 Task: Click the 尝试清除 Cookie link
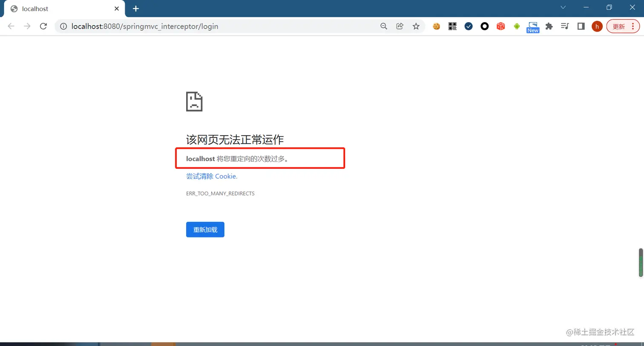[x=212, y=176]
